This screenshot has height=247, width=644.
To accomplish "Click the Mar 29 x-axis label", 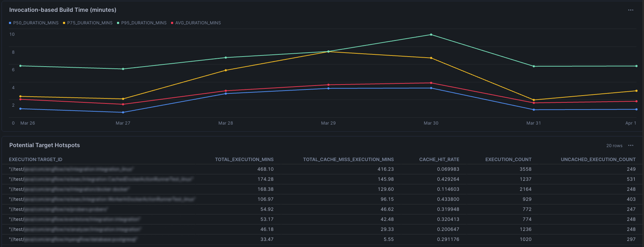I will pos(328,123).
